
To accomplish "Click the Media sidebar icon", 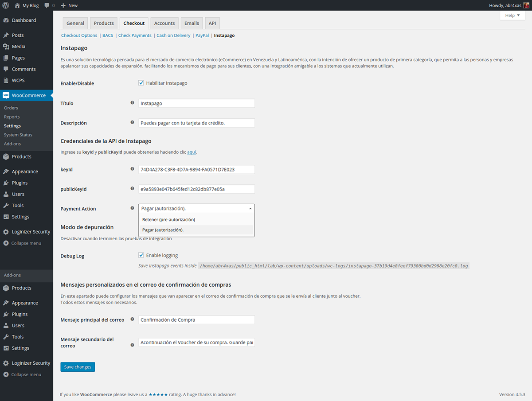I will point(6,47).
